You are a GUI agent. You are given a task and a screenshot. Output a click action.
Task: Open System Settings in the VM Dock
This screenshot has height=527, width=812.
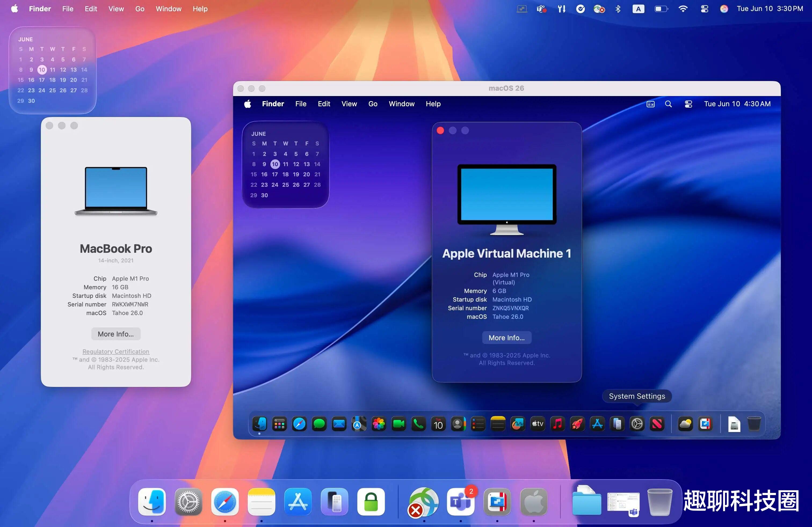pos(637,424)
